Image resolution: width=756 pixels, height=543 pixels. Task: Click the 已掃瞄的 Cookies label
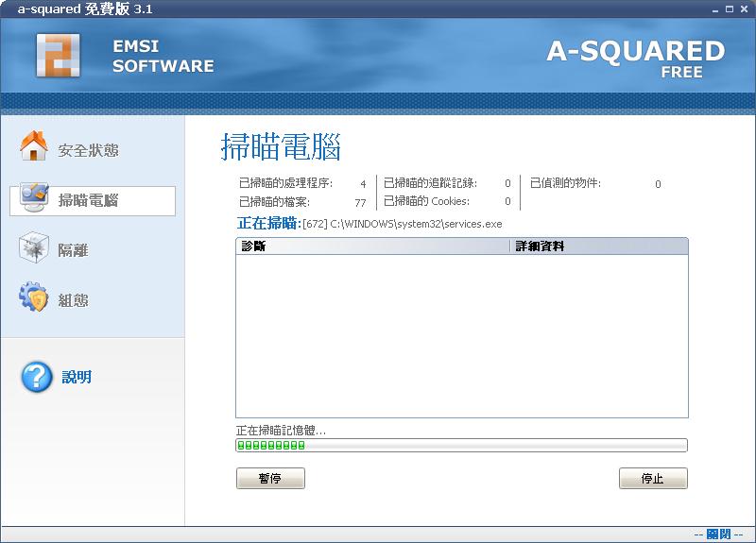(x=426, y=201)
